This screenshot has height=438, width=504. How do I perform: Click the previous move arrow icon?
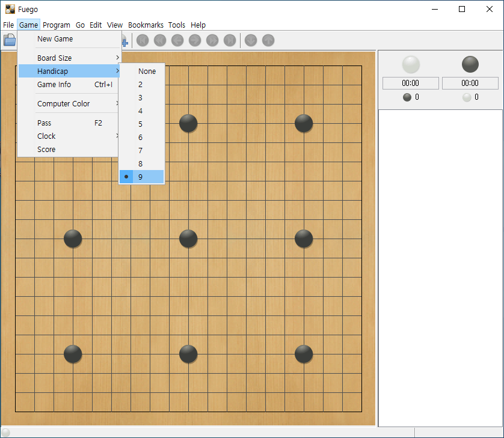[x=177, y=40]
